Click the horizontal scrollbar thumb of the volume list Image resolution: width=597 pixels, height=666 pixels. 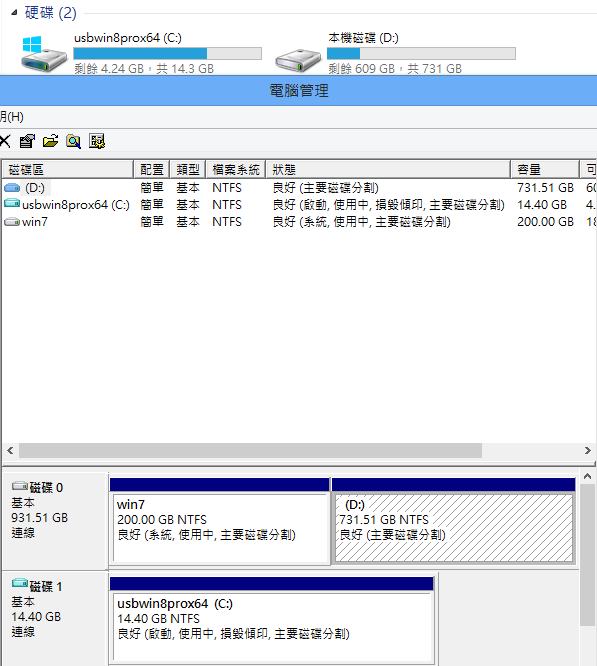(x=251, y=450)
